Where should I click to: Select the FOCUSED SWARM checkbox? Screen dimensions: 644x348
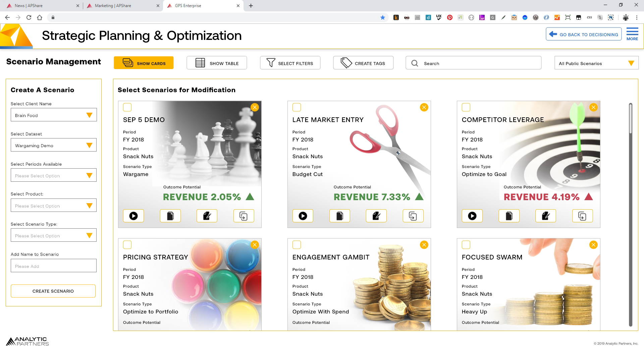coord(466,245)
